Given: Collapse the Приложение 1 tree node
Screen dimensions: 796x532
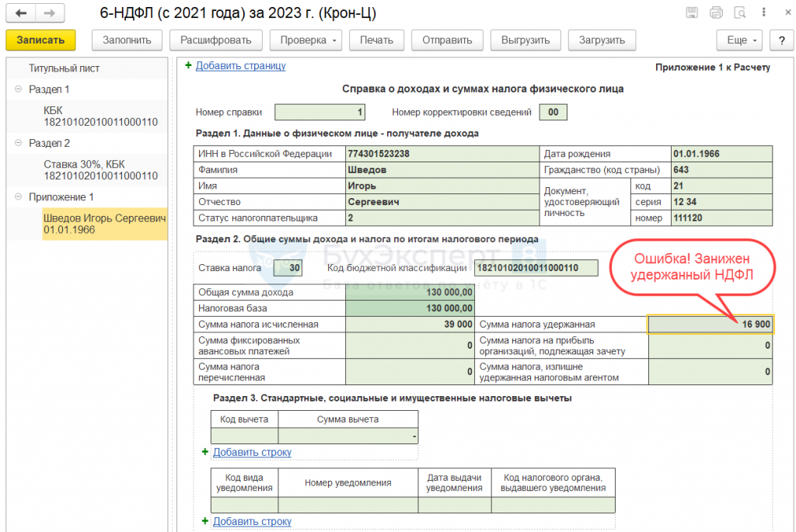Looking at the screenshot, I should [x=18, y=197].
